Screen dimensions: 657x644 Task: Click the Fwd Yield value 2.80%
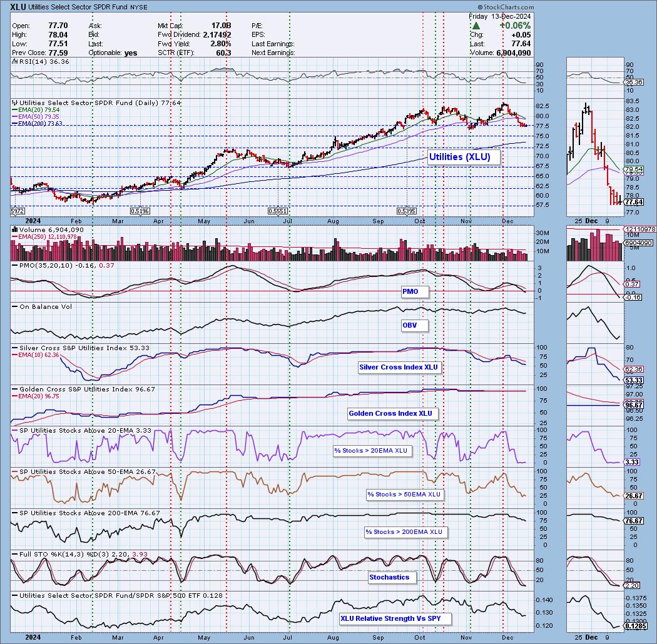221,44
